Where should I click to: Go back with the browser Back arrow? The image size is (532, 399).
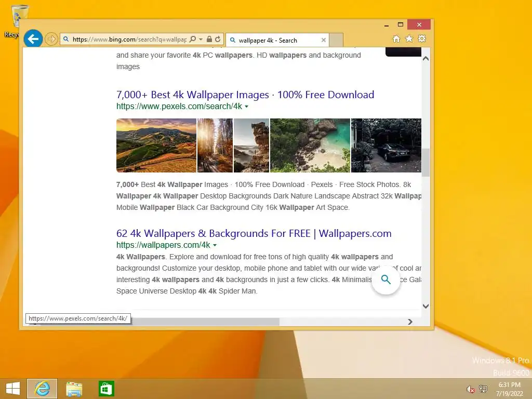tap(33, 39)
